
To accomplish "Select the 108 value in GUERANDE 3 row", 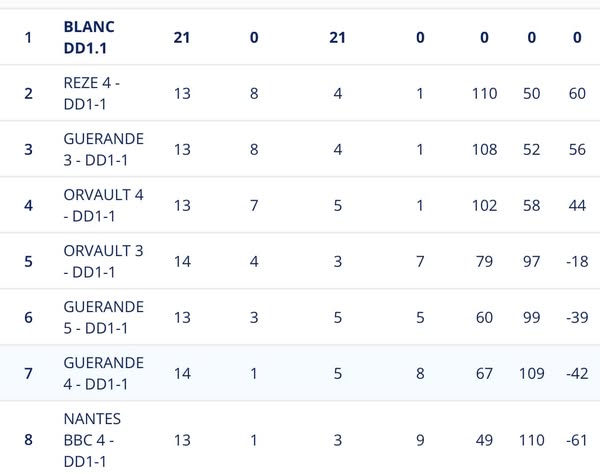I will (x=484, y=149).
